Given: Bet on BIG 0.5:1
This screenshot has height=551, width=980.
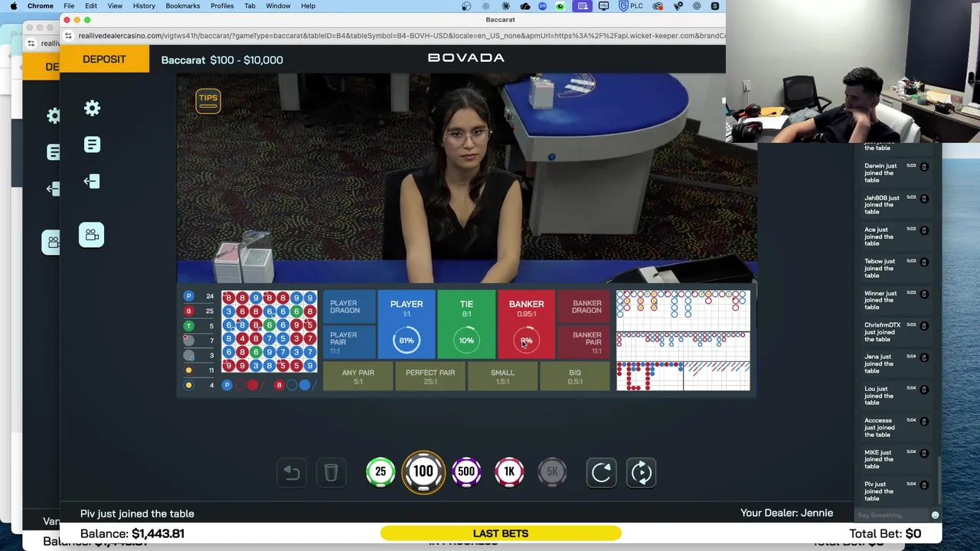Looking at the screenshot, I should pyautogui.click(x=575, y=377).
